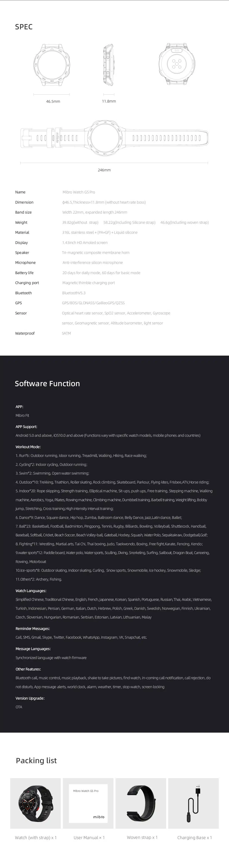This screenshot has width=229, height=868.
Task: Click the front-view watch outline diagram
Action: [52, 64]
